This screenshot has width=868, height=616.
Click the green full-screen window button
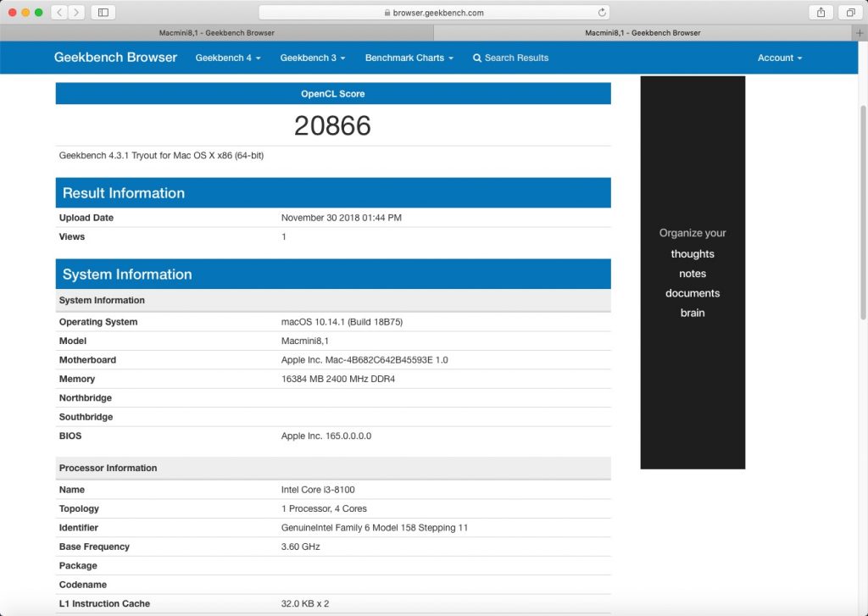39,12
